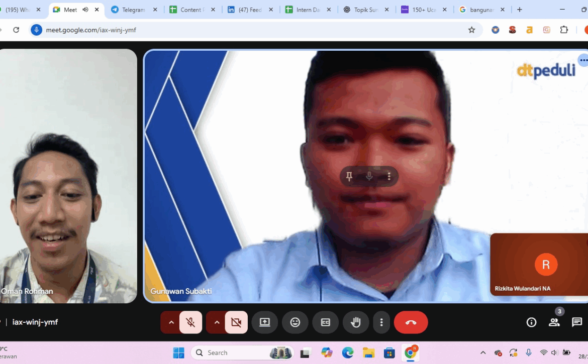Viewport: 588px width, 364px height.
Task: Click the Rizkita Wulandari NA participant tile
Action: click(x=539, y=265)
